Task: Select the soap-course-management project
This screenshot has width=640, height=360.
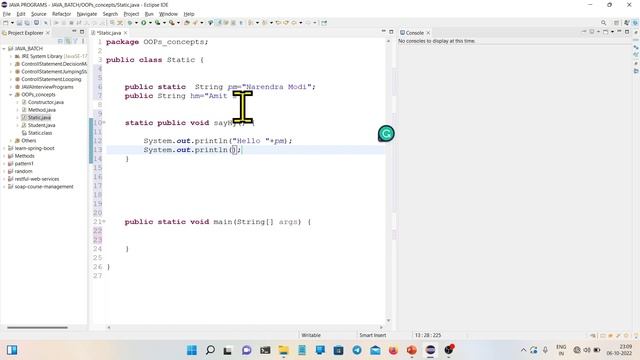Action: [x=44, y=187]
